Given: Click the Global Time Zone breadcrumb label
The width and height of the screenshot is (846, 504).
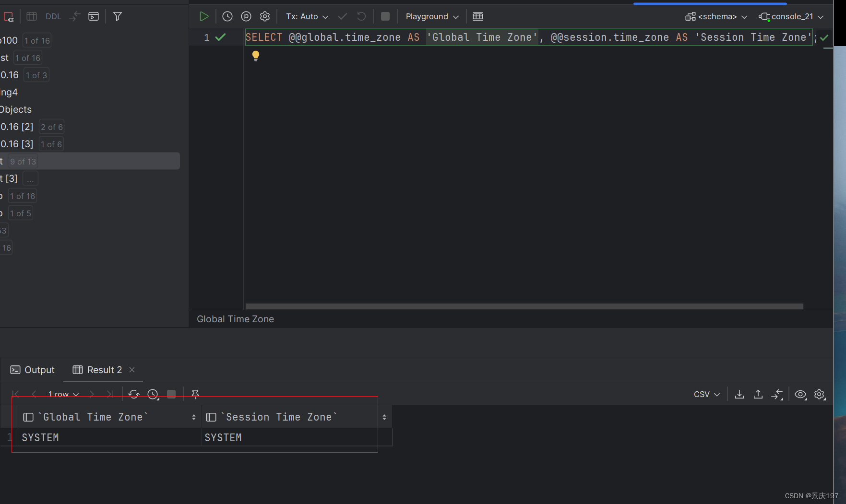Looking at the screenshot, I should [235, 319].
